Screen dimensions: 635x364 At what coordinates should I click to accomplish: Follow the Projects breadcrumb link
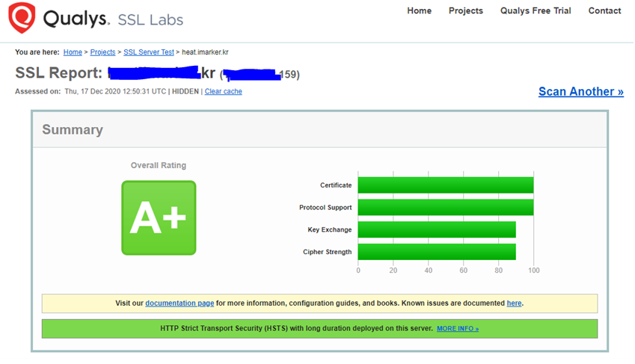102,52
